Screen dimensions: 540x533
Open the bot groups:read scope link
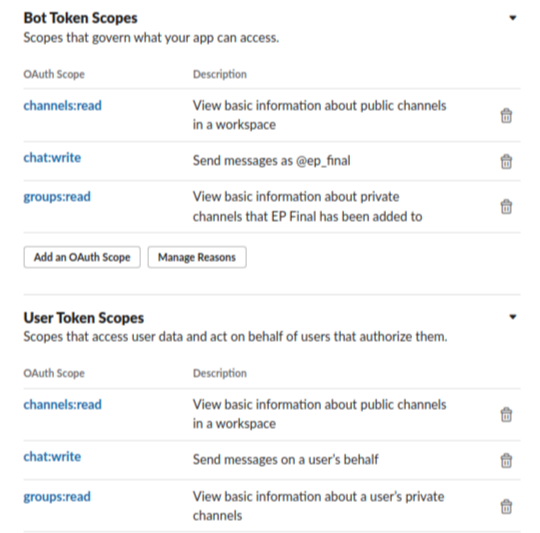pyautogui.click(x=57, y=197)
